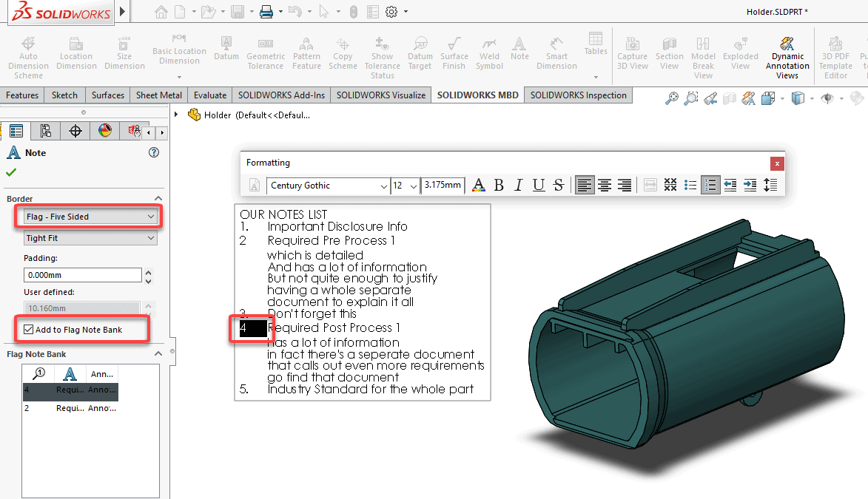Select the Surface Finish tool
This screenshot has width=868, height=499.
click(x=454, y=53)
